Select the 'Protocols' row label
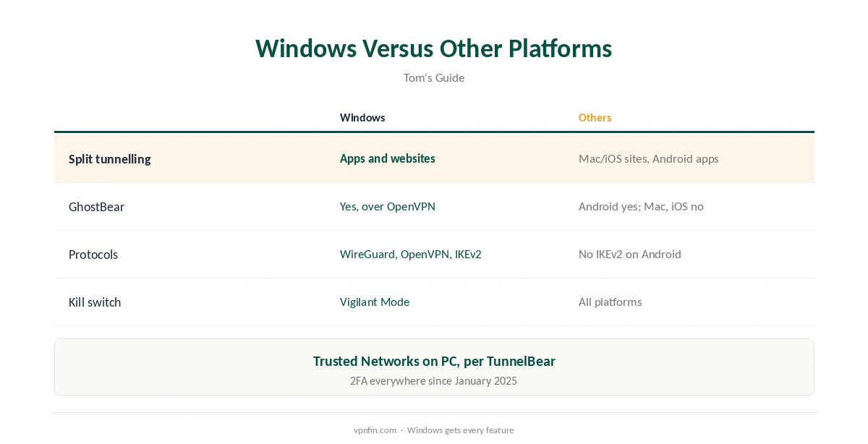868x444 pixels. point(93,255)
